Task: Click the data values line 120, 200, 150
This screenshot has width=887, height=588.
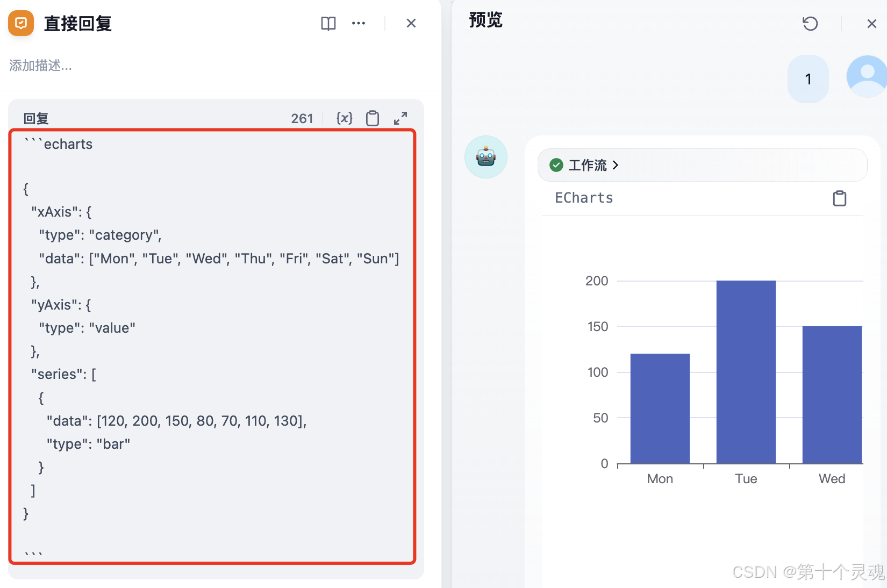Action: 176,421
